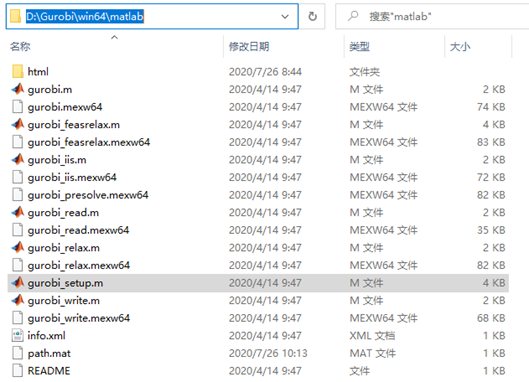The height and width of the screenshot is (382, 529).
Task: Select the file name info.xml
Action: click(x=47, y=335)
